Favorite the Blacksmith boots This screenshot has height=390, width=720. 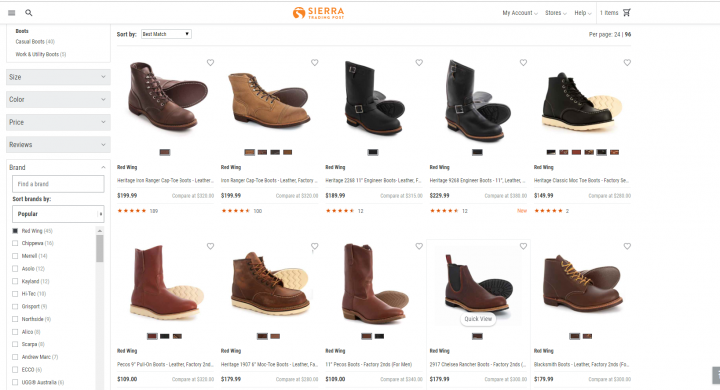tap(627, 246)
